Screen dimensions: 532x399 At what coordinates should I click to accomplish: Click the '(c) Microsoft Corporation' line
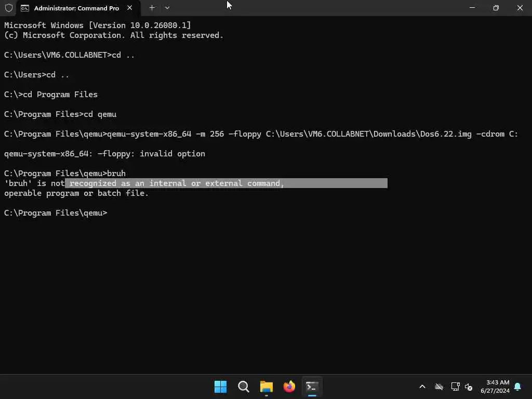point(114,35)
